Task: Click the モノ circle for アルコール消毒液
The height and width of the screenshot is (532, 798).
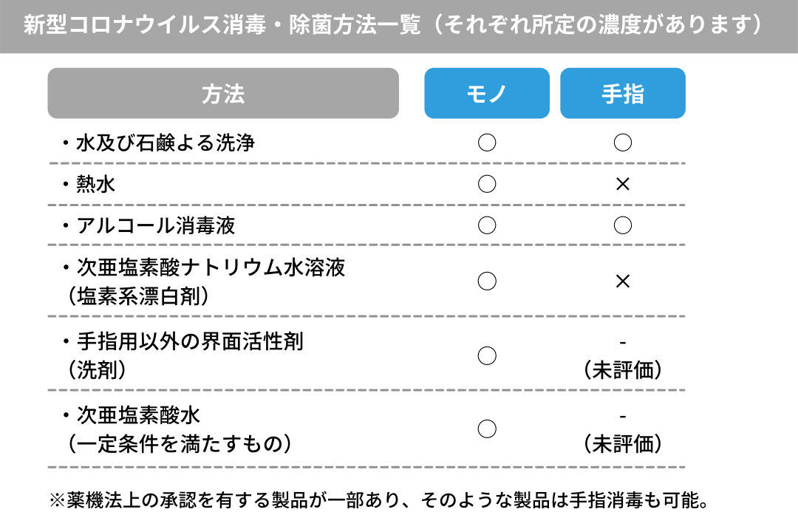Action: (486, 225)
